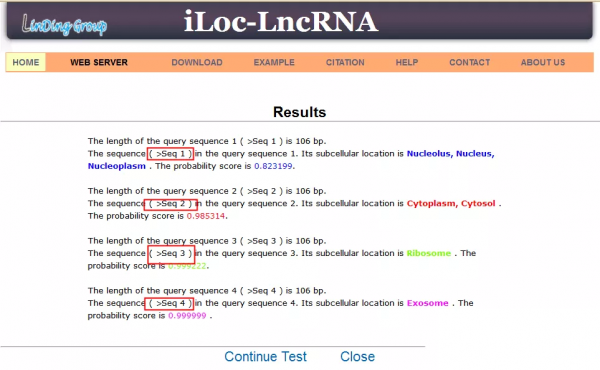Click the Cytoplasm, Cytosol location text
The height and width of the screenshot is (370, 600).
[451, 204]
